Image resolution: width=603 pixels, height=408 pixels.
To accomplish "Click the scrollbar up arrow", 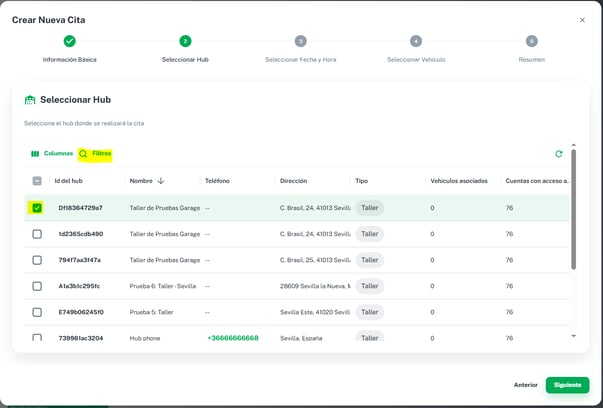I will point(573,145).
